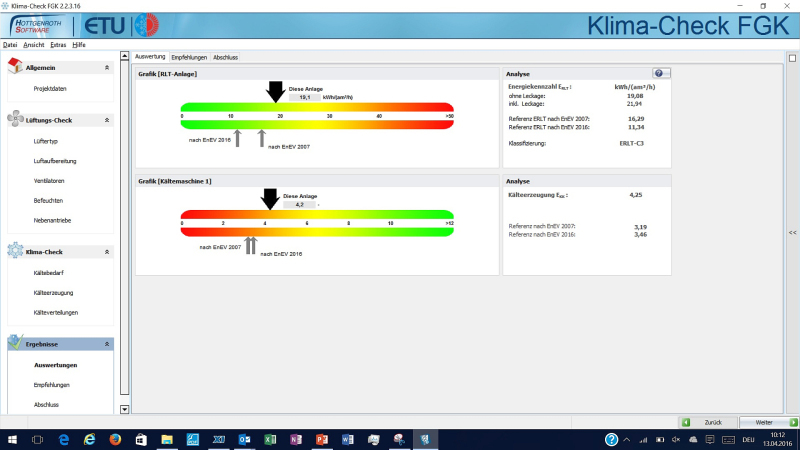Open Nebenantriebe in the sidebar

[x=52, y=220]
